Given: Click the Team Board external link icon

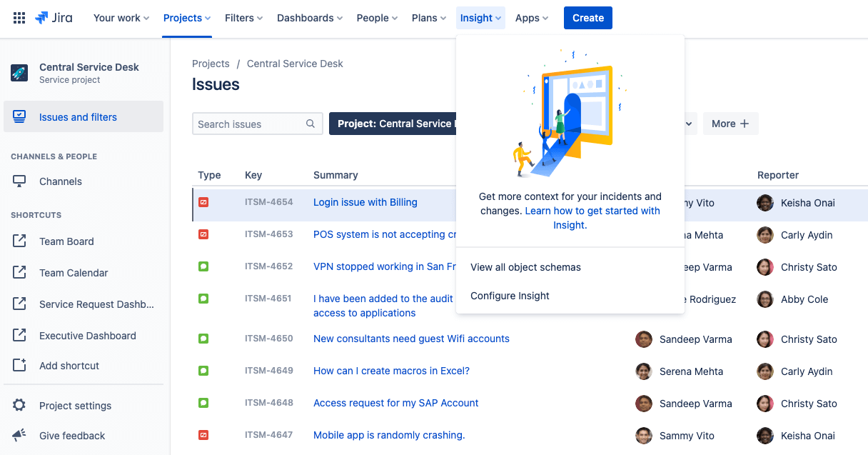Looking at the screenshot, I should coord(19,241).
